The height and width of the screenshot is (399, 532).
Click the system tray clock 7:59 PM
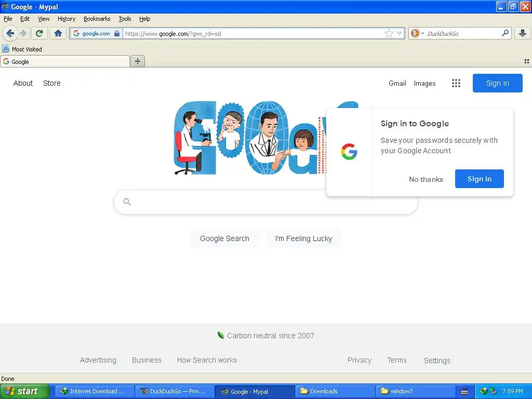513,391
